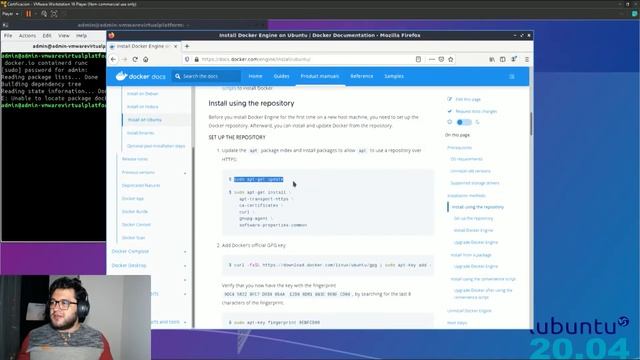The image size is (640, 360).
Task: Open the terminal Actions menu
Action: [x=27, y=36]
